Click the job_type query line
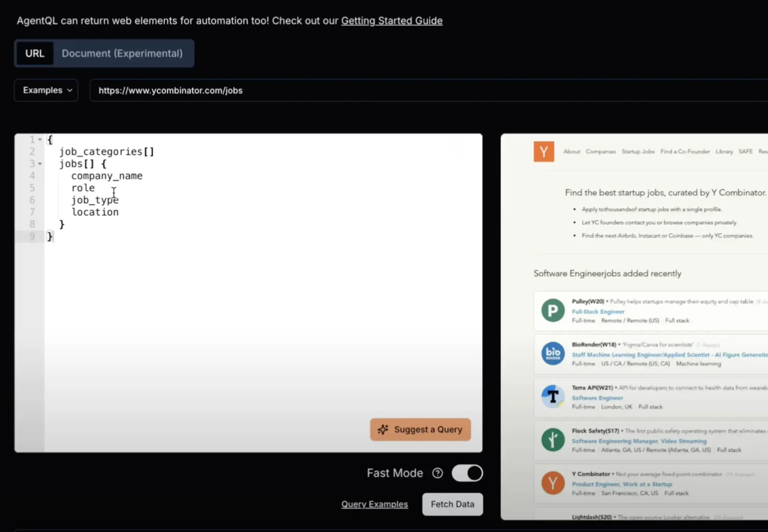Image resolution: width=768 pixels, height=532 pixels. [95, 200]
